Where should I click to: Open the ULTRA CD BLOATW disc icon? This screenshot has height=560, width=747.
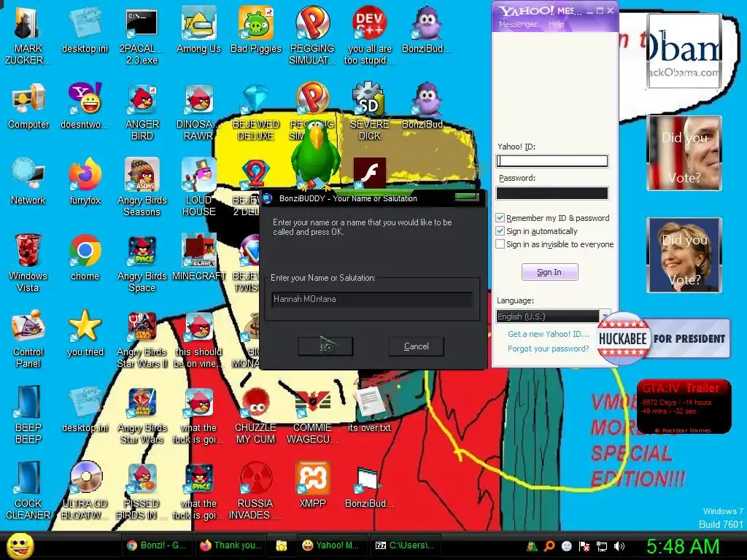(85, 491)
